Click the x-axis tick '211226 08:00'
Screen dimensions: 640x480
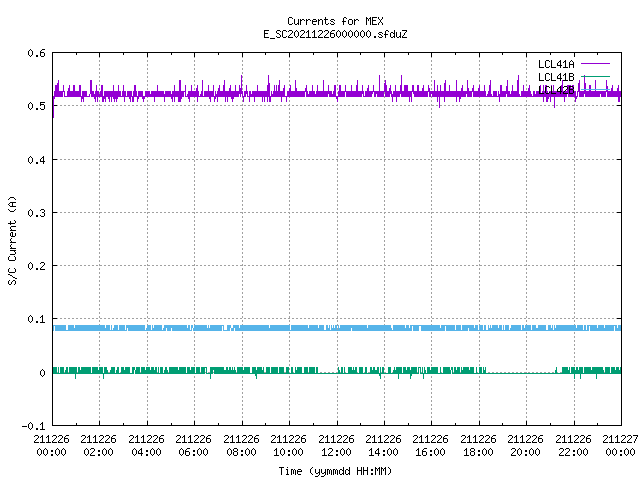(x=241, y=446)
